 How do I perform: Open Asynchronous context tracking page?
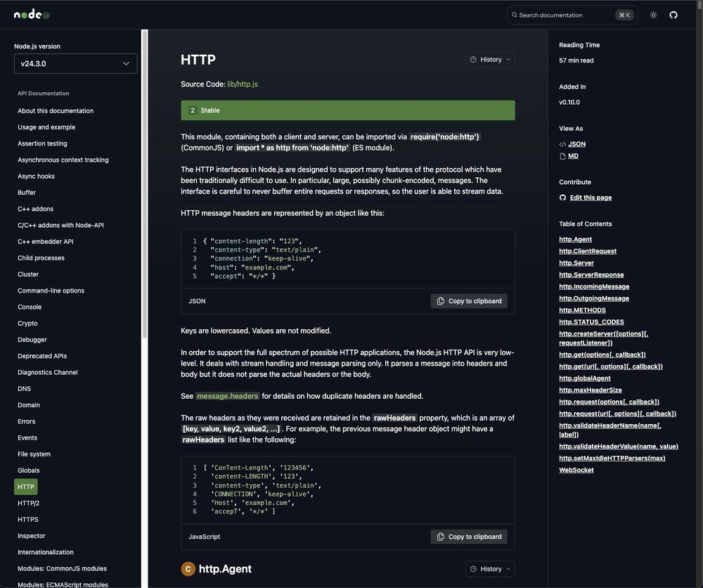click(x=63, y=160)
